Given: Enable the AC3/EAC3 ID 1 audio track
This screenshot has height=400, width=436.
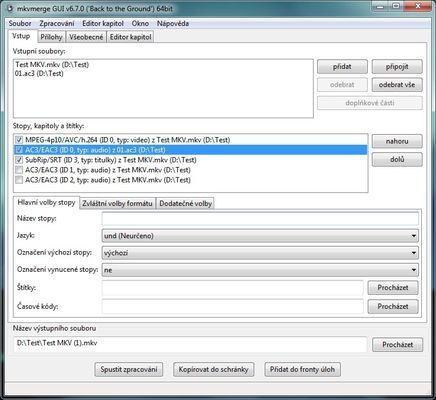Looking at the screenshot, I should click(19, 170).
